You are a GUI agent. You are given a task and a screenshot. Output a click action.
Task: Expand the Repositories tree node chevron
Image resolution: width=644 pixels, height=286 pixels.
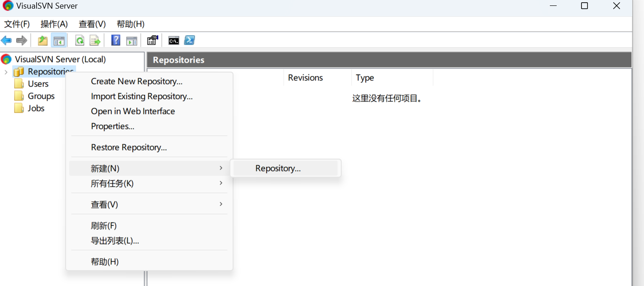click(5, 72)
